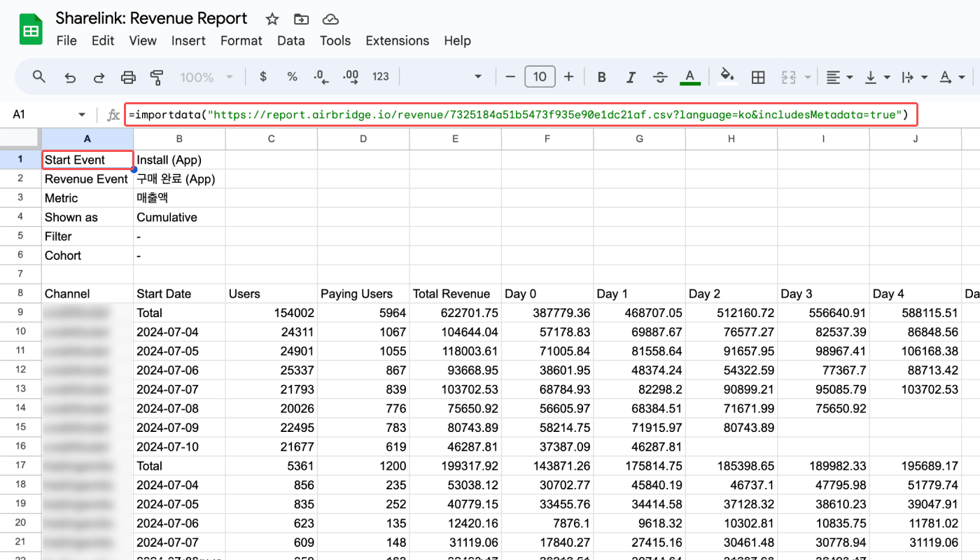Screen dimensions: 980x560
Task: Open the text color picker
Action: (x=690, y=77)
